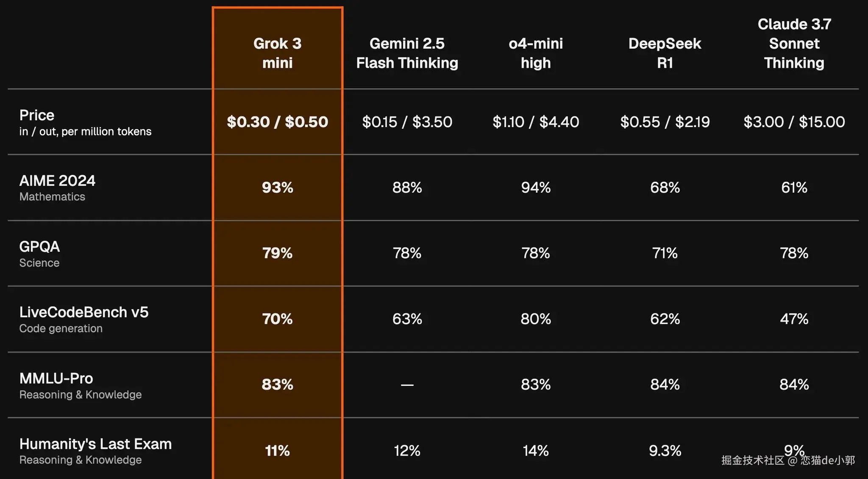Click the $3.00 / $15.00 price cell
Viewport: 868px width, 479px height.
794,122
